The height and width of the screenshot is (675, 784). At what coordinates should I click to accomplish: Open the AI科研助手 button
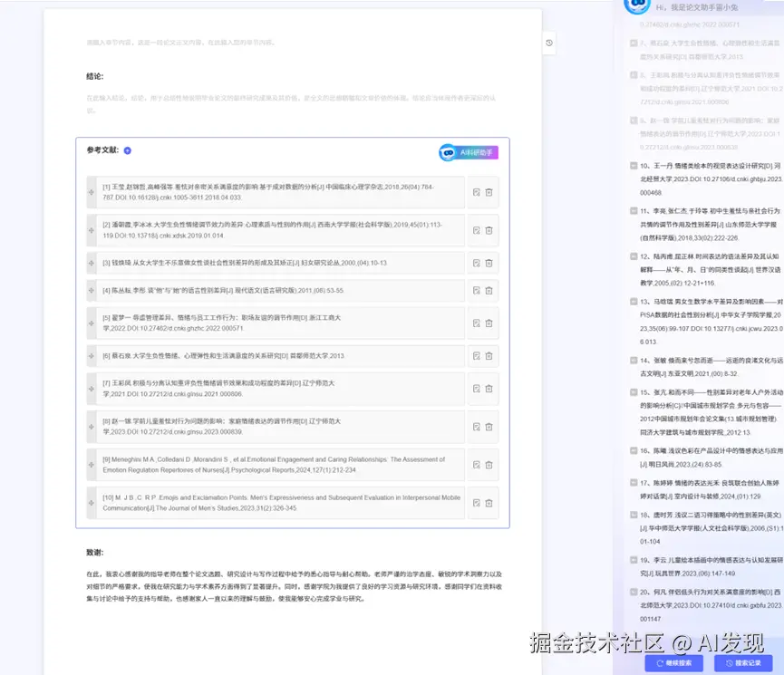(x=469, y=152)
